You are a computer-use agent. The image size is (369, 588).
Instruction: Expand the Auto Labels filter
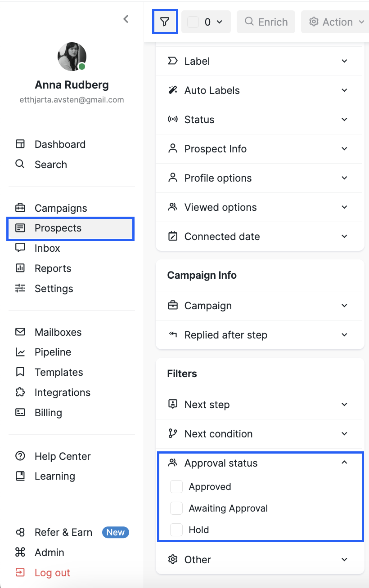[259, 90]
